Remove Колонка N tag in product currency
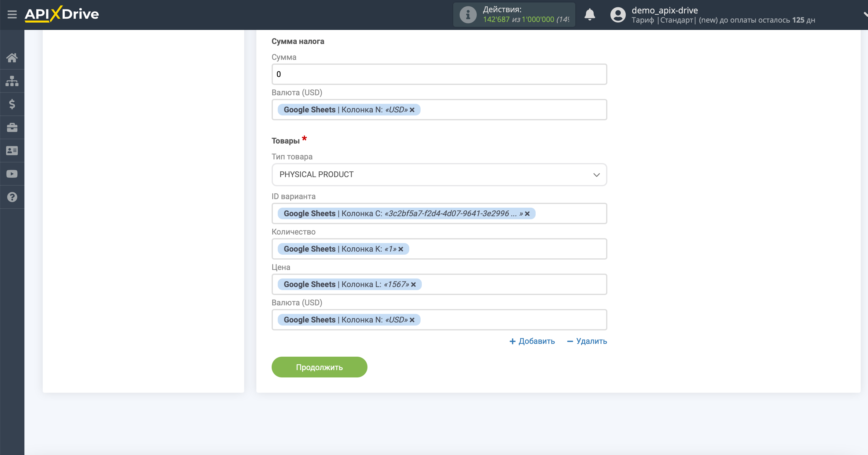This screenshot has width=868, height=455. [x=412, y=320]
